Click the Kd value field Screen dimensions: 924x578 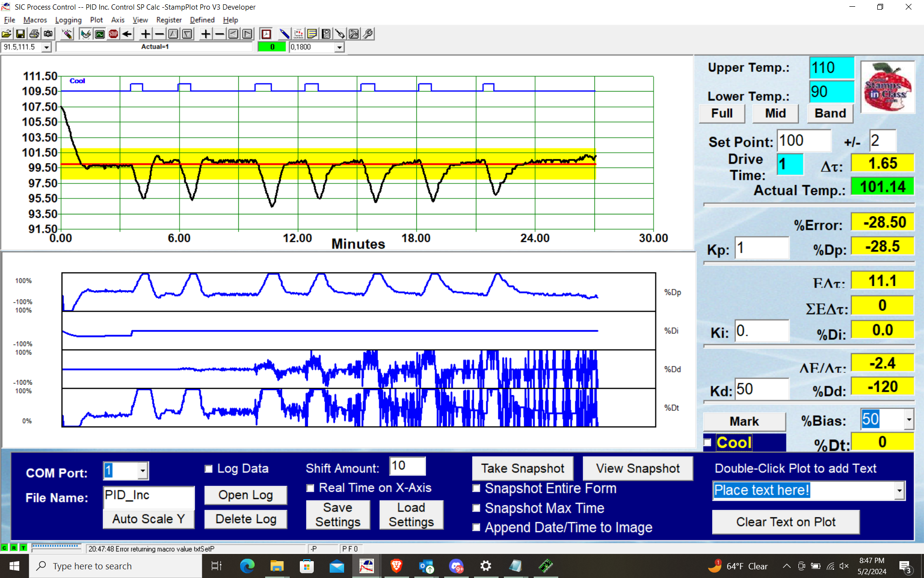click(762, 389)
